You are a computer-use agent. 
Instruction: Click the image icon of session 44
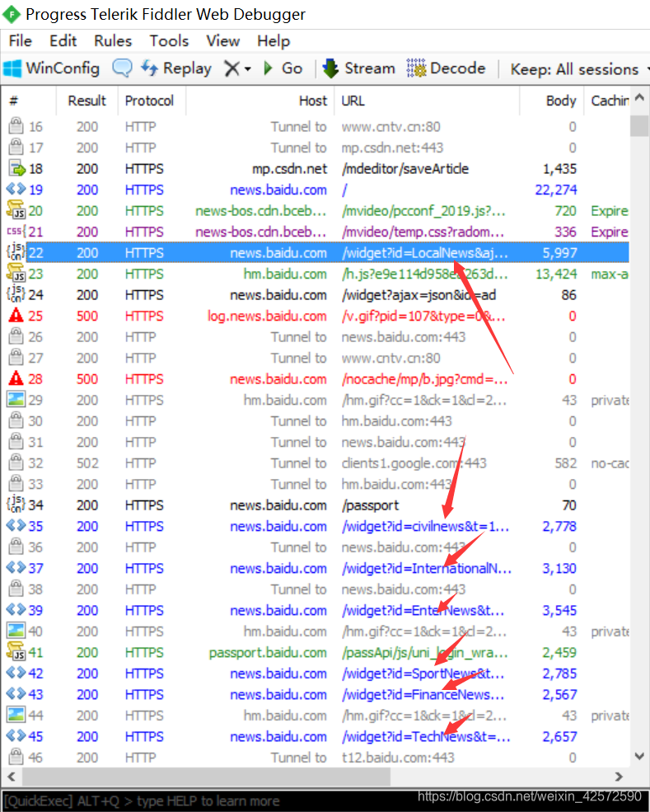16,715
